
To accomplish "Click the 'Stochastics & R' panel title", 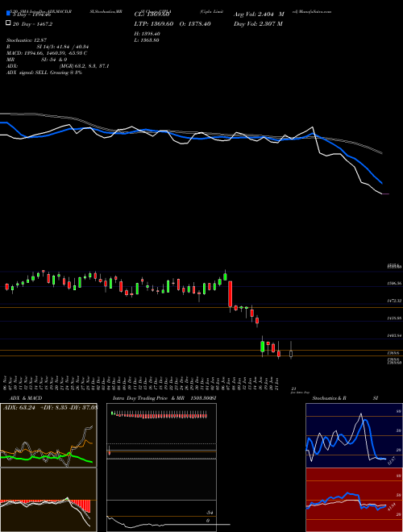I will [x=329, y=398].
